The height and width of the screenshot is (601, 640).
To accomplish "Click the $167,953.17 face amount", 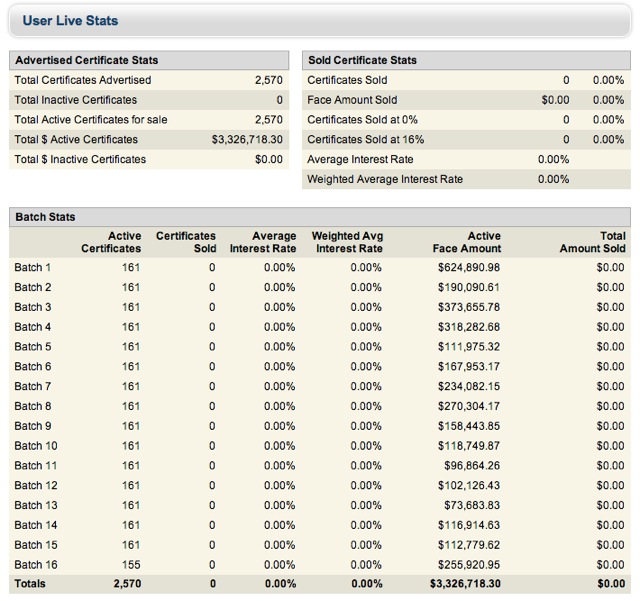I will coord(469,367).
